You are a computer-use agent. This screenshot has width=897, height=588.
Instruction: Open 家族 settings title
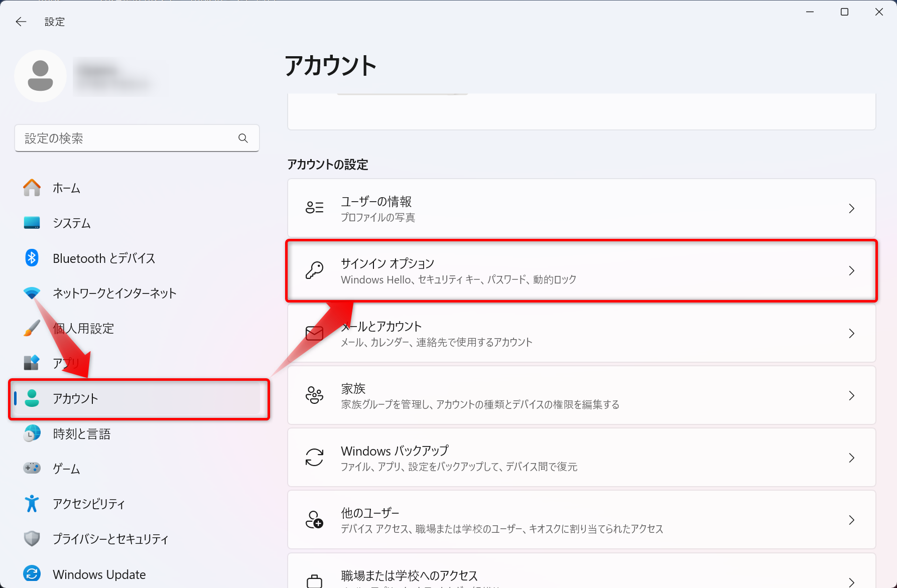pos(353,389)
